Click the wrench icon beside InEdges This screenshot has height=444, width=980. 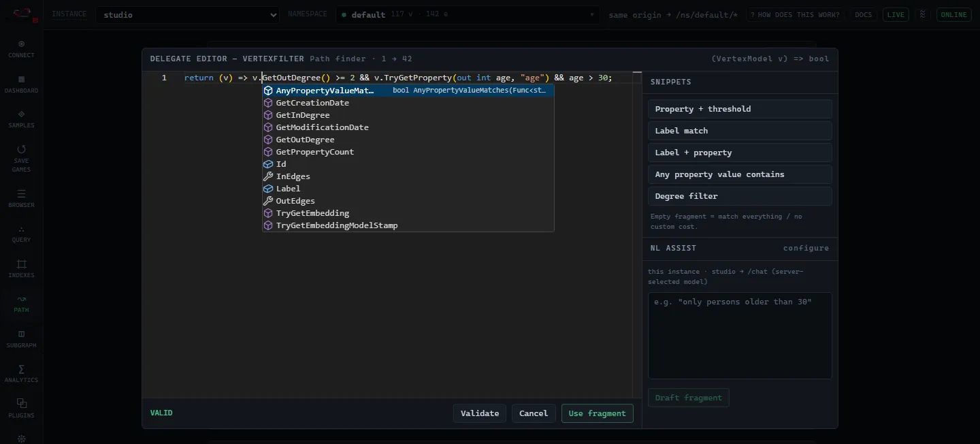[268, 176]
